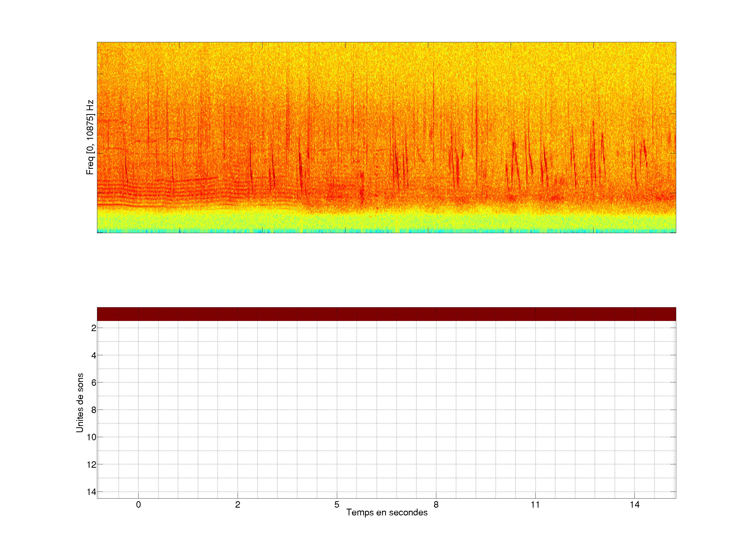Click the y-axis tick label 6
This screenshot has height=560, width=747.
click(x=94, y=382)
